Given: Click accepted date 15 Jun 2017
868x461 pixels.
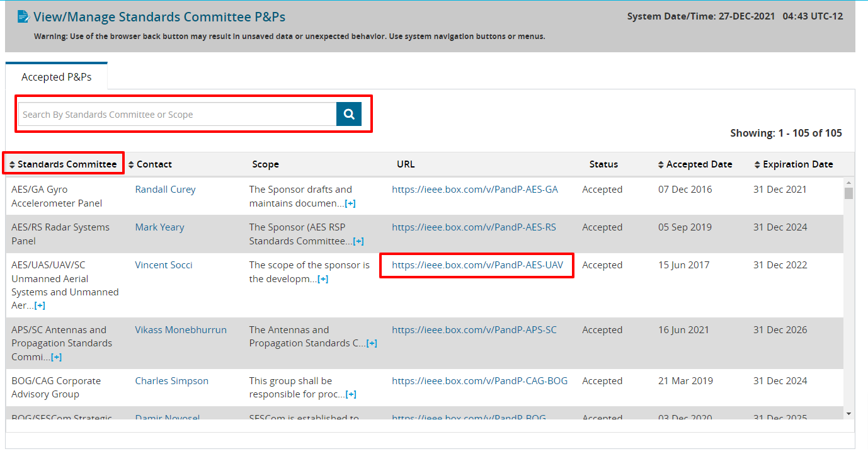Looking at the screenshot, I should (x=683, y=265).
